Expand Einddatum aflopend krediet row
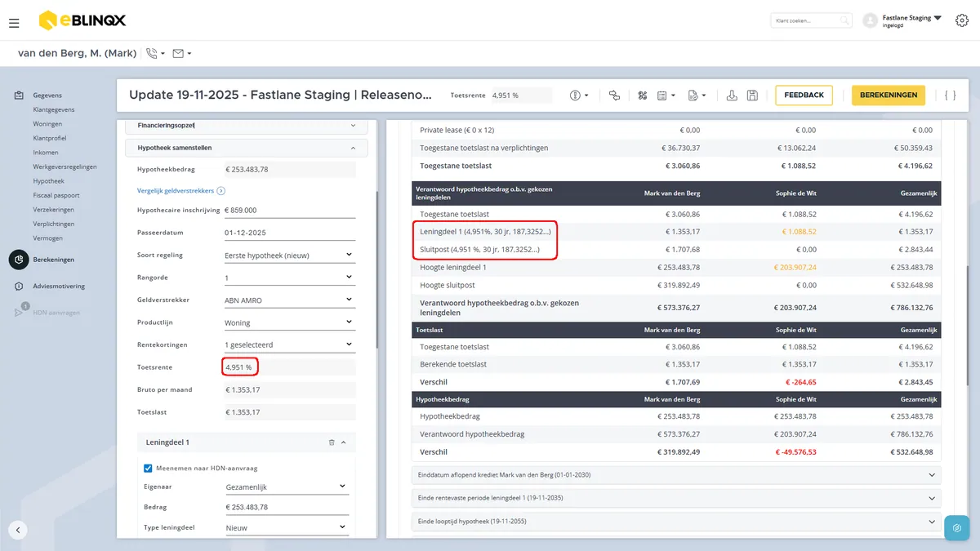This screenshot has height=551, width=980. pos(676,474)
